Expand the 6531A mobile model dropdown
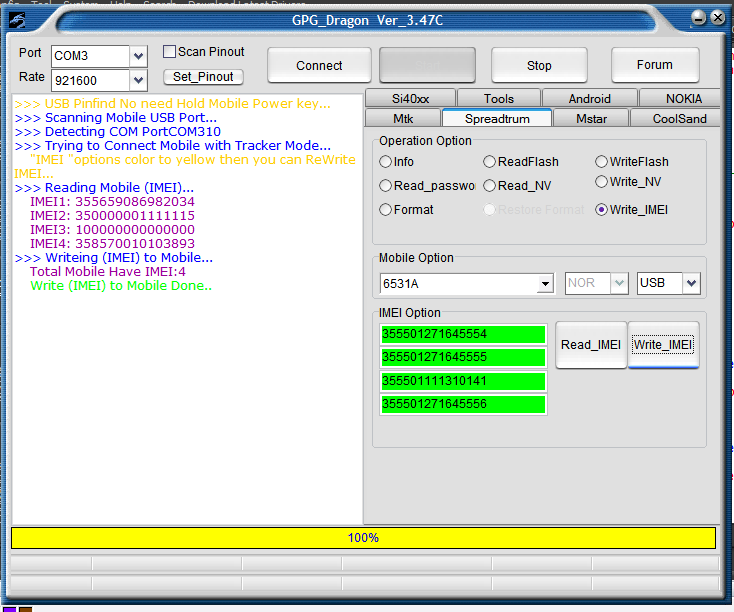The height and width of the screenshot is (612, 734). (545, 284)
